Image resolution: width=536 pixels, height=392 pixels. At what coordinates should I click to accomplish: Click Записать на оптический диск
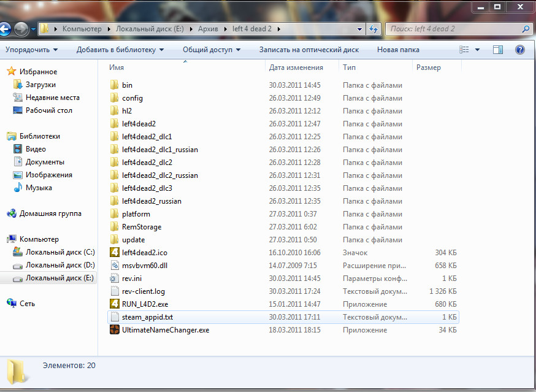pos(309,50)
